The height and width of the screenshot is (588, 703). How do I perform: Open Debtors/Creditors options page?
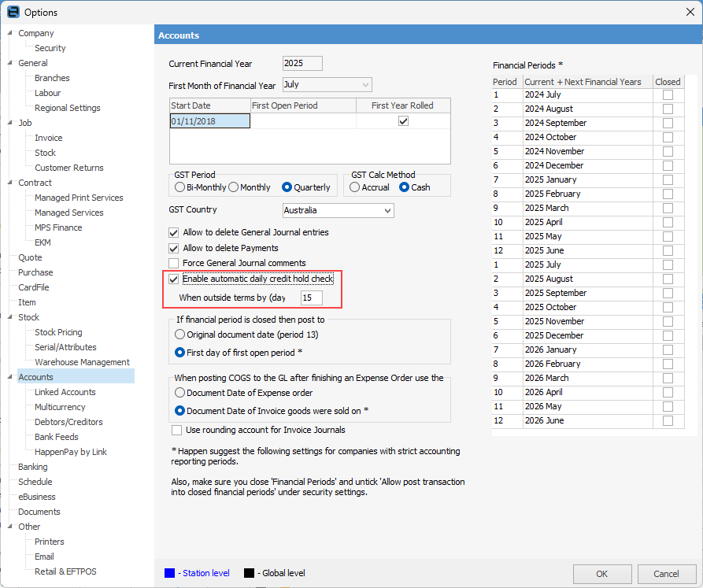point(68,422)
